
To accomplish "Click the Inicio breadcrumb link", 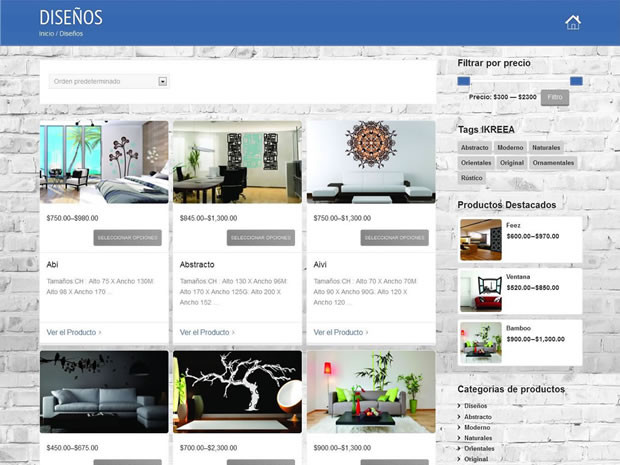I will click(x=46, y=34).
